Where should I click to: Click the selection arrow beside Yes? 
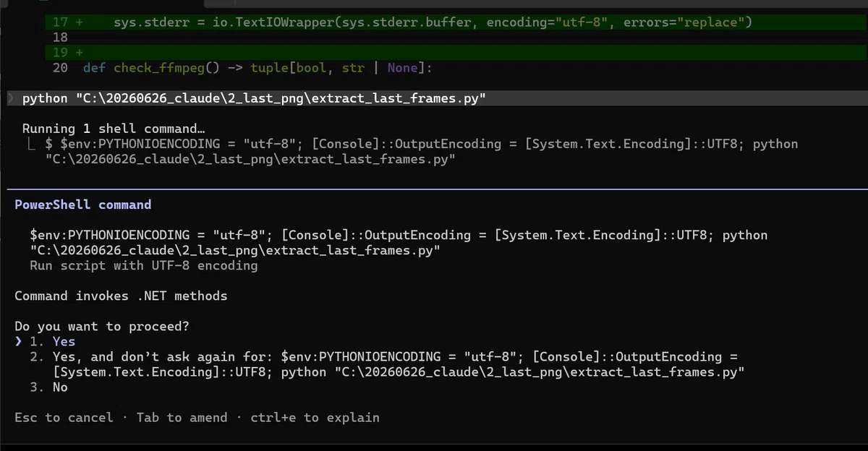point(19,341)
